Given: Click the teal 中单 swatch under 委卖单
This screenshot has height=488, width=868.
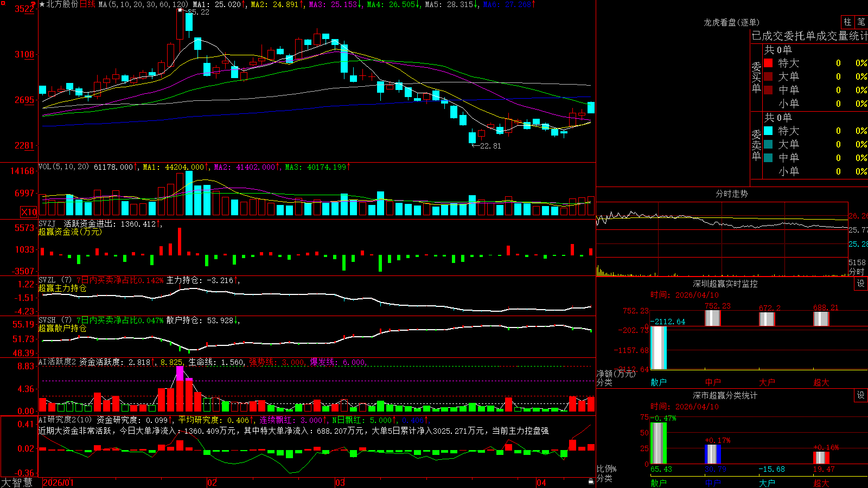Looking at the screenshot, I should tap(768, 158).
